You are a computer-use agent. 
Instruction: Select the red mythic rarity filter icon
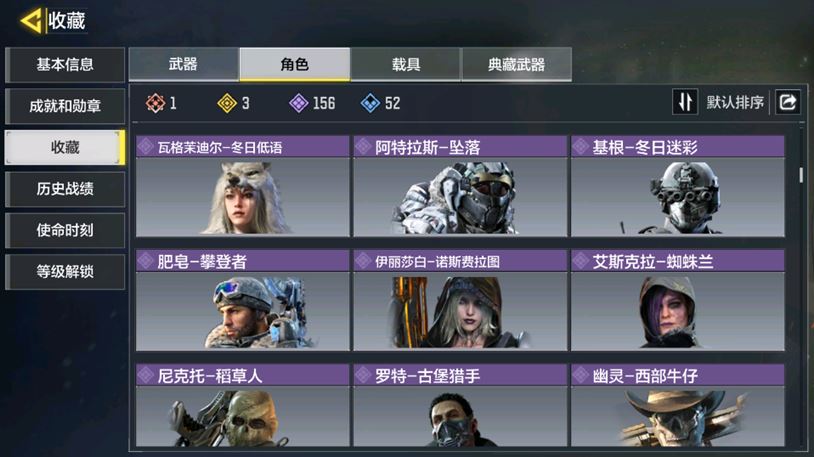(x=155, y=103)
